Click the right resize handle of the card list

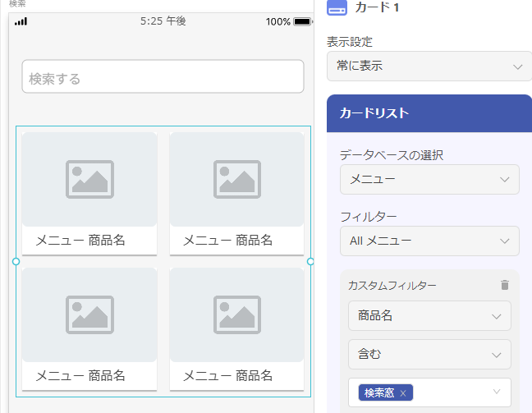click(x=310, y=262)
